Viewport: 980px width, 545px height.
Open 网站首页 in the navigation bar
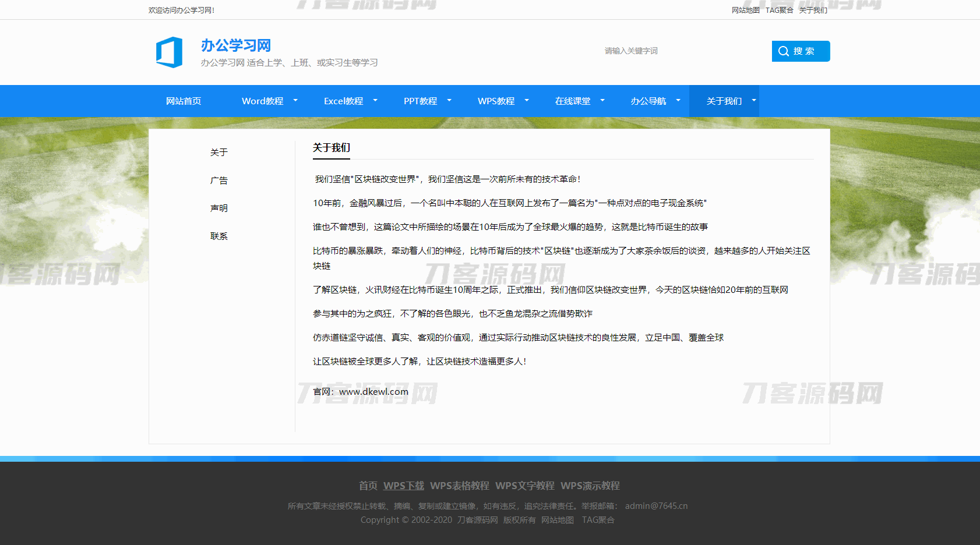184,101
